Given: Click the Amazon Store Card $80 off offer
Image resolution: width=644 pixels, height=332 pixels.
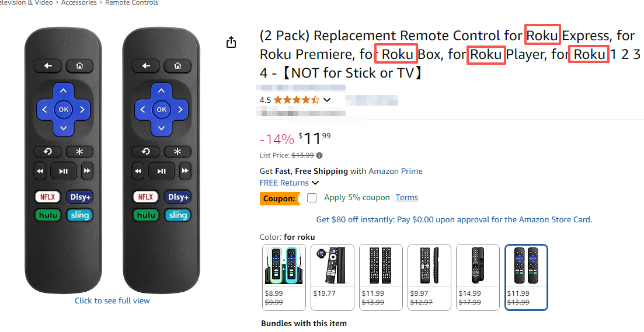Looking at the screenshot, I should point(454,220).
